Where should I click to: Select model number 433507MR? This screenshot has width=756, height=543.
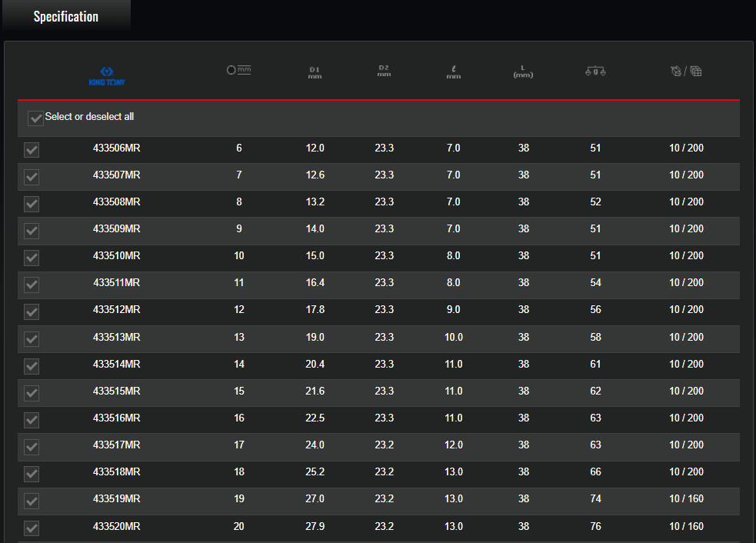tap(117, 175)
